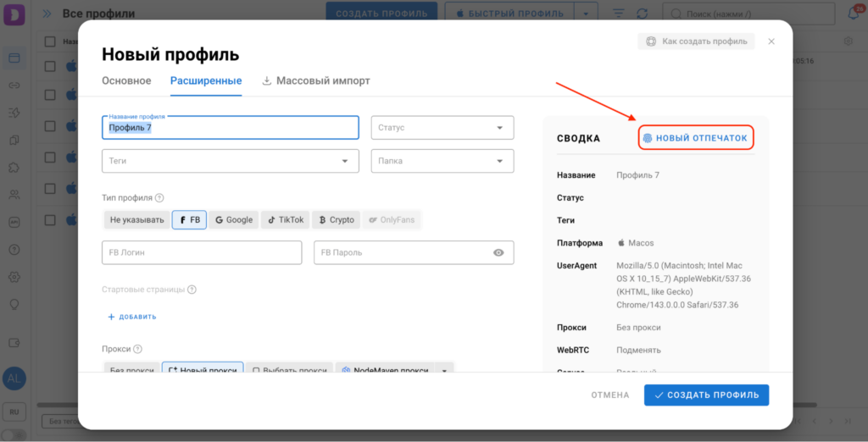Choose the Crypto profile type
Viewport: 868px width, 442px height.
337,220
